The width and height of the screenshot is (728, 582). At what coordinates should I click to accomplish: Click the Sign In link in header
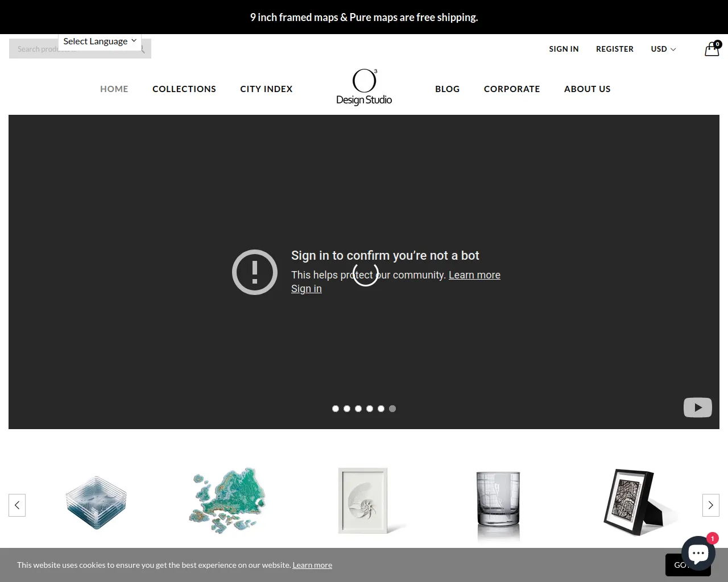tap(564, 49)
